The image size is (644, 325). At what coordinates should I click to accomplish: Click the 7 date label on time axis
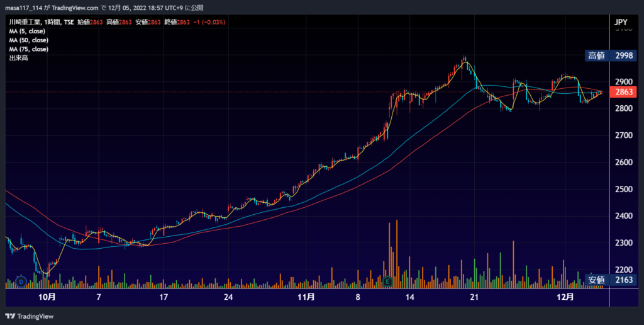pyautogui.click(x=99, y=297)
